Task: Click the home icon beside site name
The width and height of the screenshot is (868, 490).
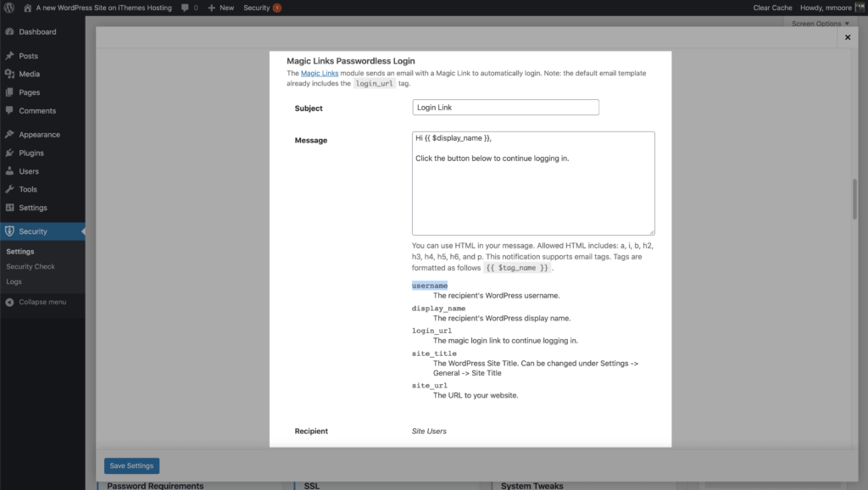Action: point(27,8)
